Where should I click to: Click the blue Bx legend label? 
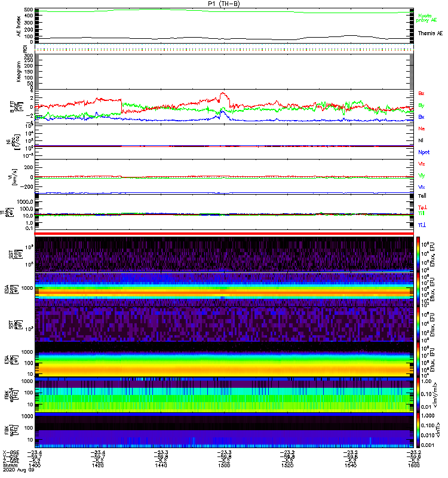tap(421, 117)
